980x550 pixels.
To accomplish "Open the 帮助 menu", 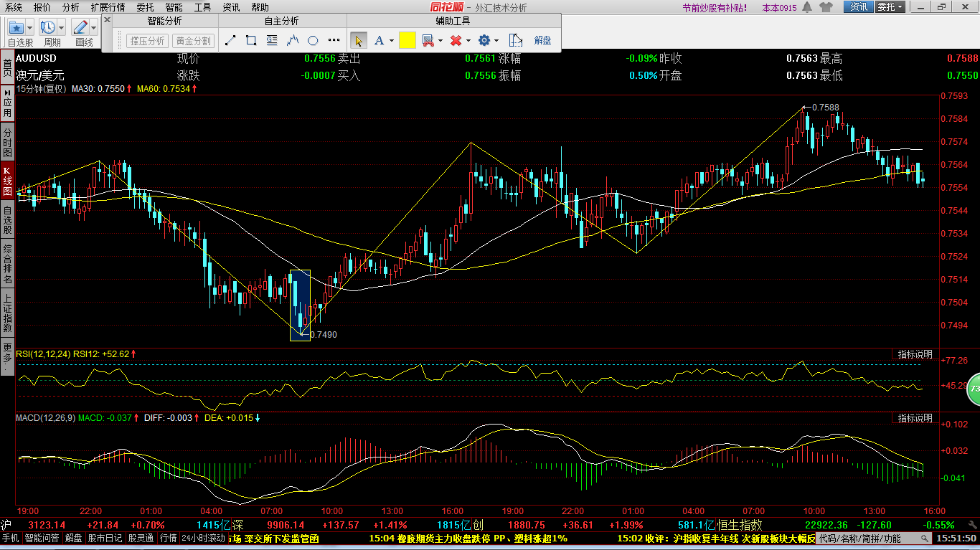I will 260,7.
